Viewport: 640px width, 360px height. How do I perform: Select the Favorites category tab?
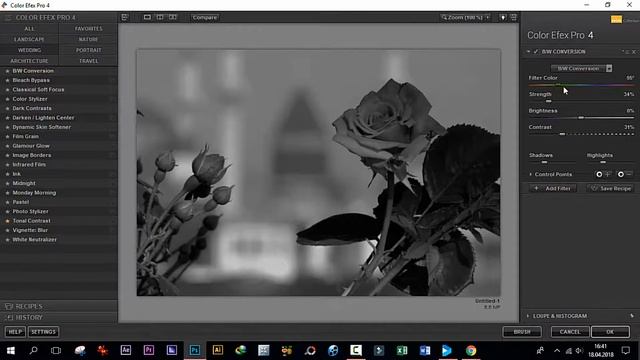89,29
